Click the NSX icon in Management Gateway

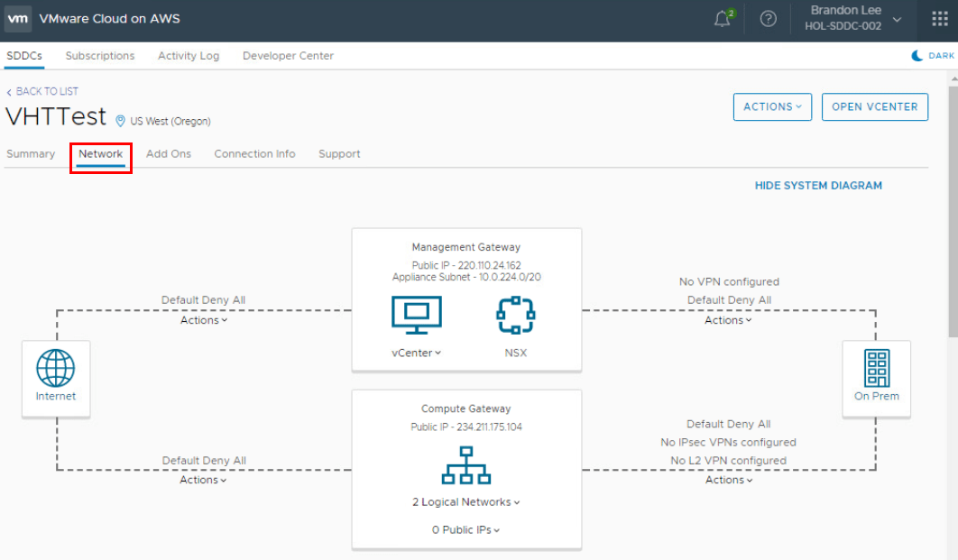[x=515, y=316]
